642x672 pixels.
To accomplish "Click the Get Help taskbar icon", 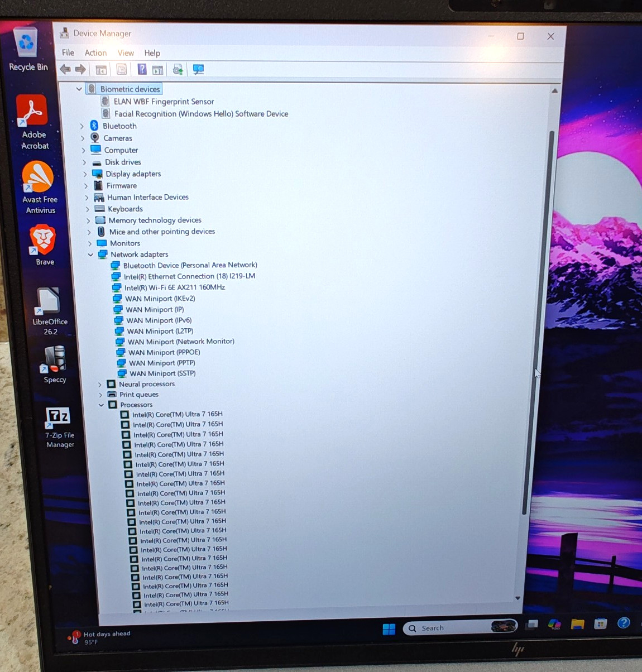I will pos(624,622).
